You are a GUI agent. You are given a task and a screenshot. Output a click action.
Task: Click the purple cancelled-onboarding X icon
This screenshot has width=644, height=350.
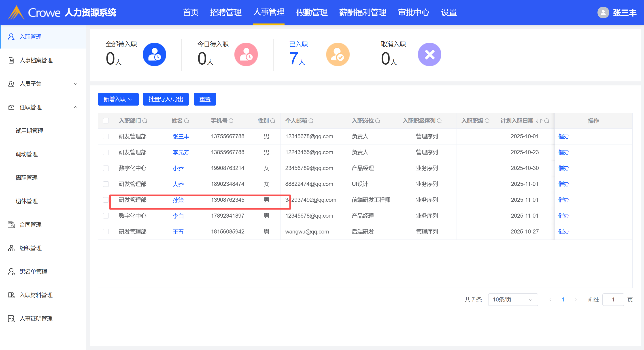pyautogui.click(x=429, y=55)
